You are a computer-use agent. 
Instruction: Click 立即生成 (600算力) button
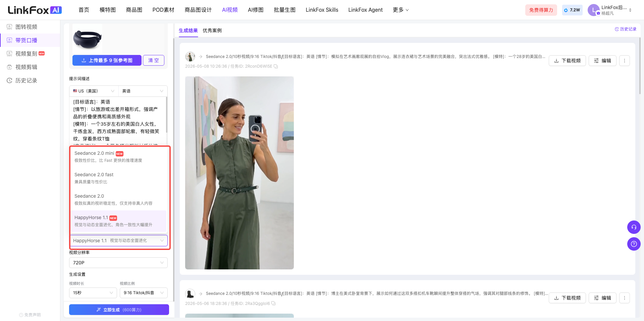119,310
